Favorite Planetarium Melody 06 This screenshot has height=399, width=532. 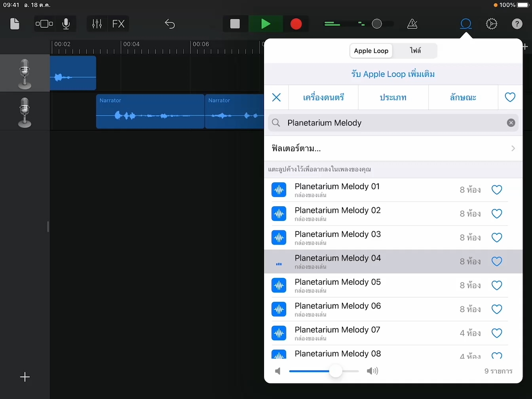click(x=497, y=309)
